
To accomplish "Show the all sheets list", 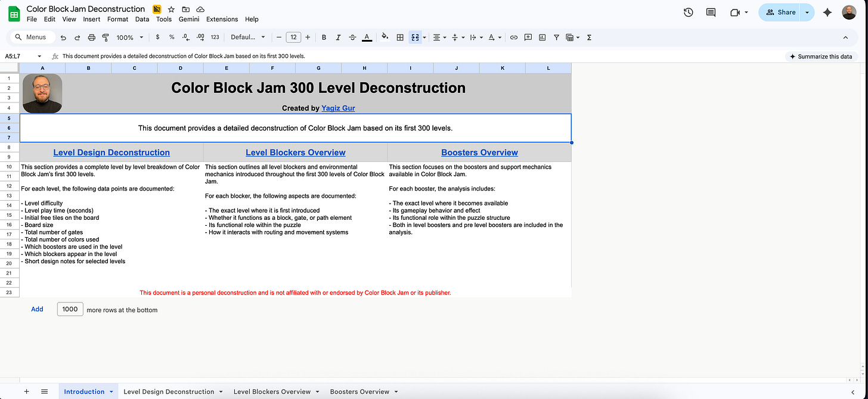I will pyautogui.click(x=45, y=391).
